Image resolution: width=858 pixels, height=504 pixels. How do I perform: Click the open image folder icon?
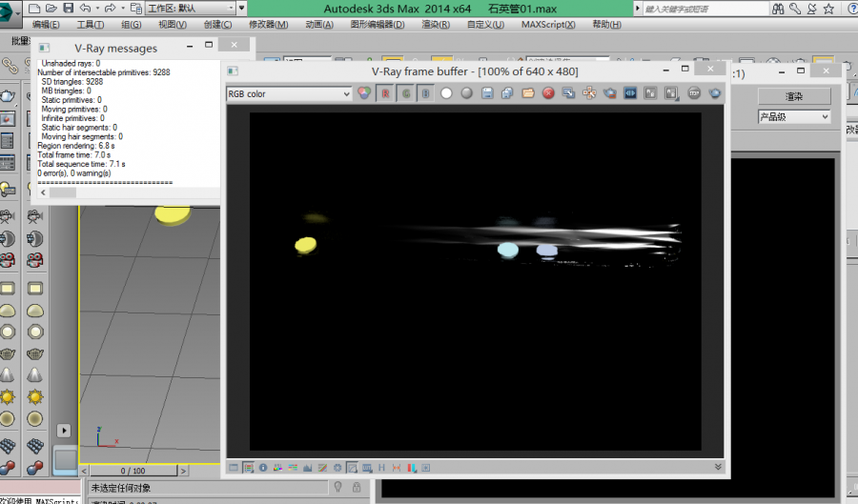528,93
